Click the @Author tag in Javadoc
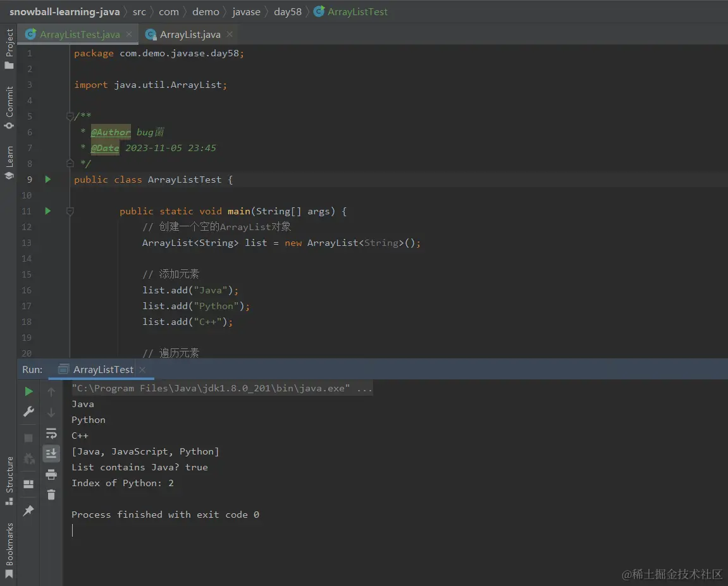Screen dimensions: 728x586 click(x=111, y=132)
